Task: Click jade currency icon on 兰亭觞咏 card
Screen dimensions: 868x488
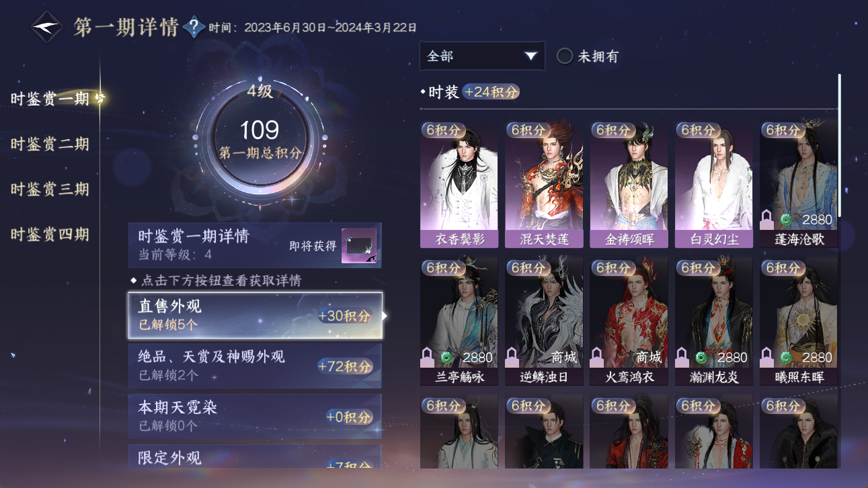Action: pyautogui.click(x=447, y=357)
